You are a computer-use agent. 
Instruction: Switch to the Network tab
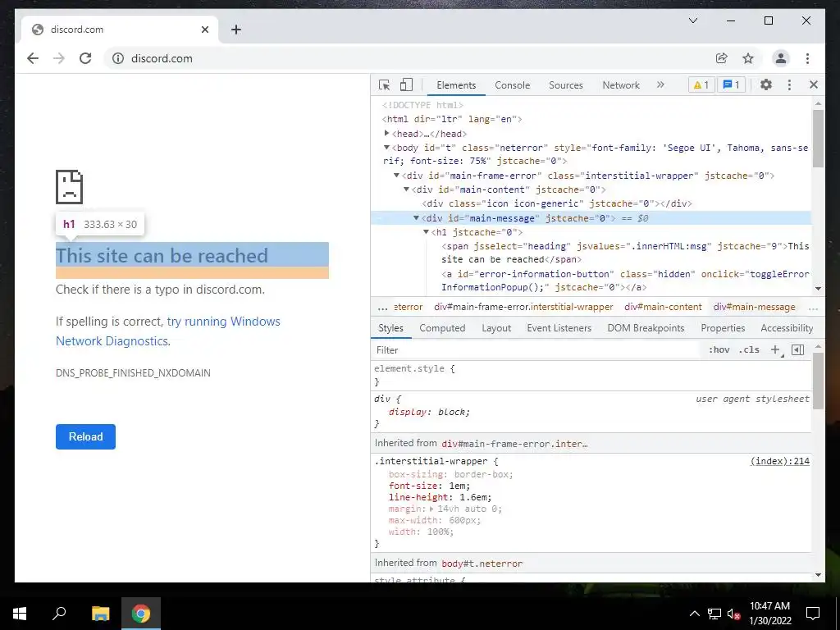(x=621, y=85)
